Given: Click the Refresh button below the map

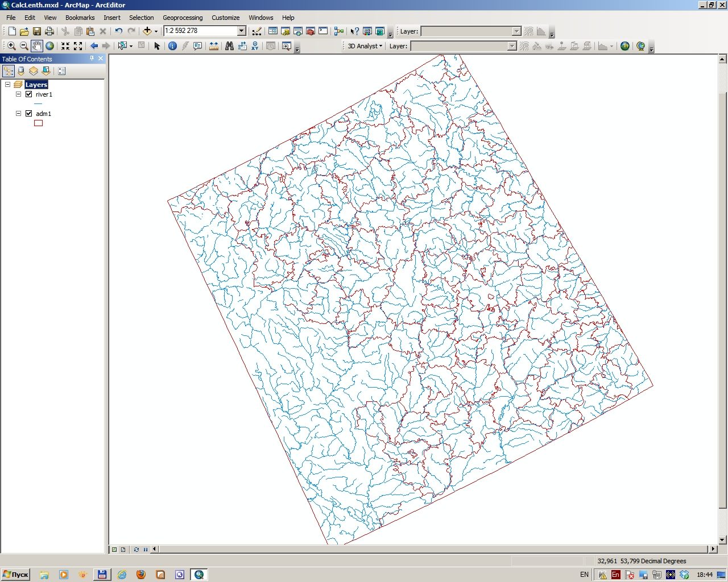Looking at the screenshot, I should (136, 550).
